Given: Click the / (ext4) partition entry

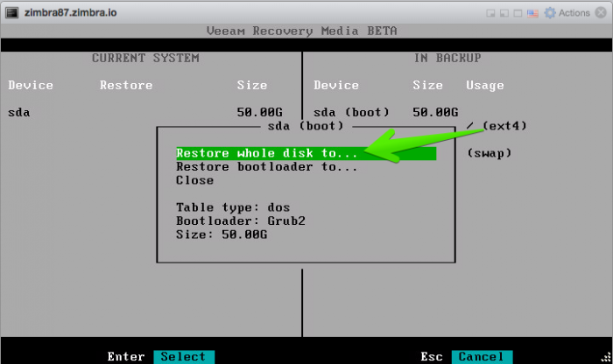Looking at the screenshot, I should (497, 126).
